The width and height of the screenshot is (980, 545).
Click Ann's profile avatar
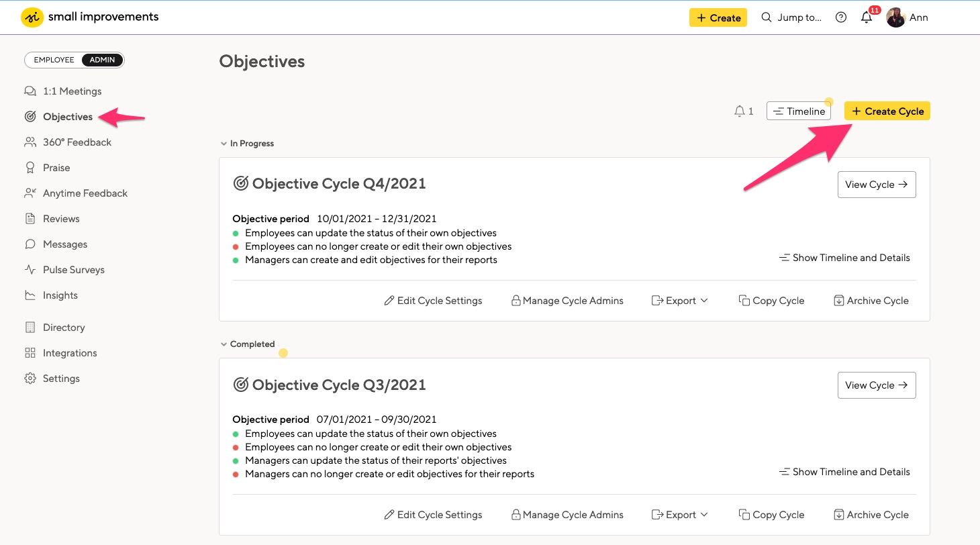tap(895, 18)
